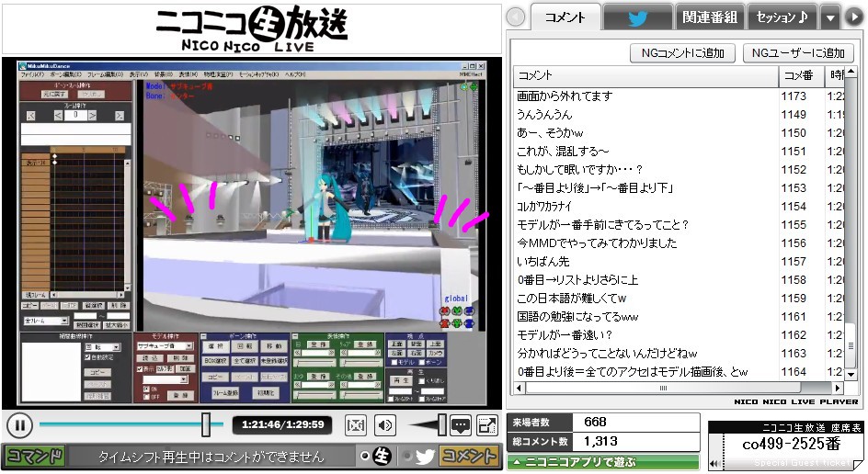Image resolution: width=868 pixels, height=474 pixels.
Task: Click the MMD viewport zoom magnifier icon
Action: pos(464,87)
